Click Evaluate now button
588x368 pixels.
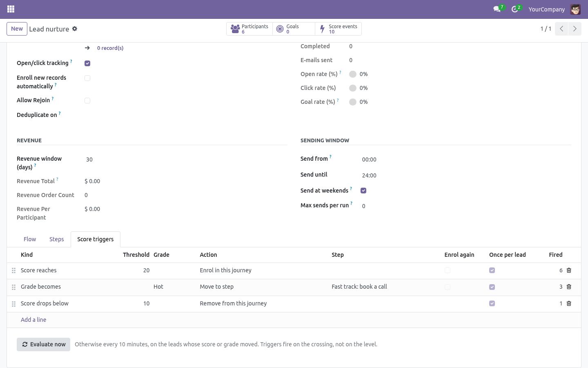pyautogui.click(x=43, y=344)
